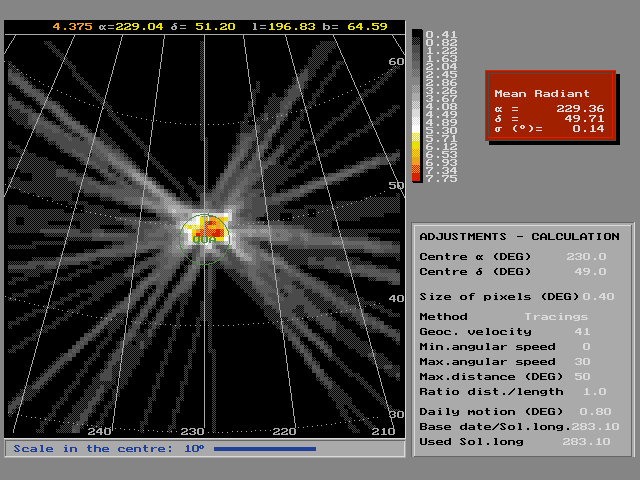Viewport: 640px width, 480px height.
Task: Select mean radiant α value 229.36
Action: (x=580, y=109)
